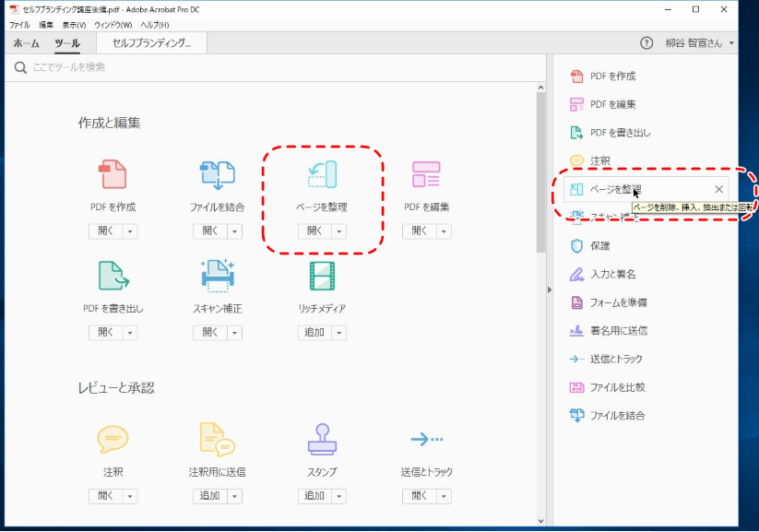Image resolution: width=759 pixels, height=532 pixels.
Task: Click the 注釈用に送信 icon
Action: point(218,440)
